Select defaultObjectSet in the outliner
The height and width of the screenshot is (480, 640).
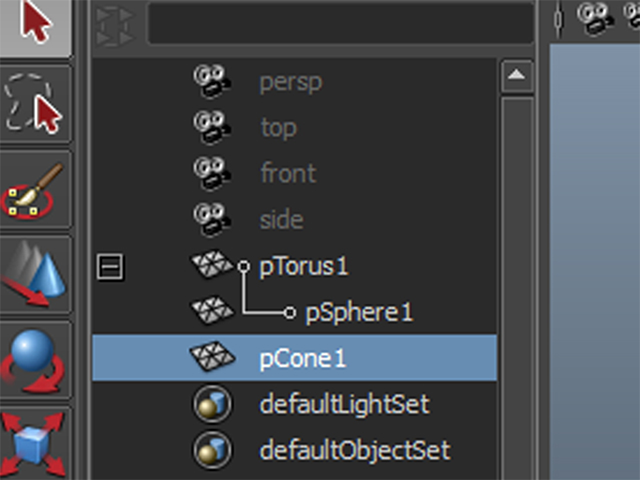(355, 450)
